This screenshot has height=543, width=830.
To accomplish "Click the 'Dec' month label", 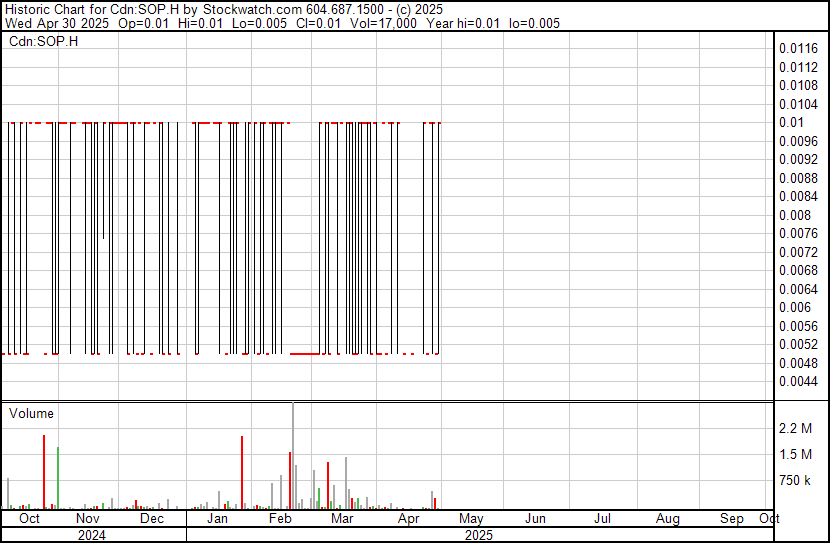I will 152,518.
